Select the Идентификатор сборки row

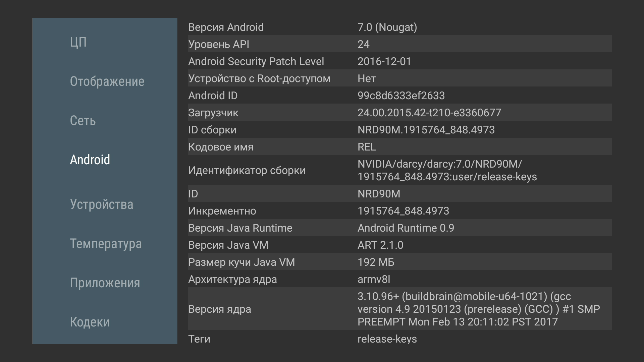click(399, 170)
